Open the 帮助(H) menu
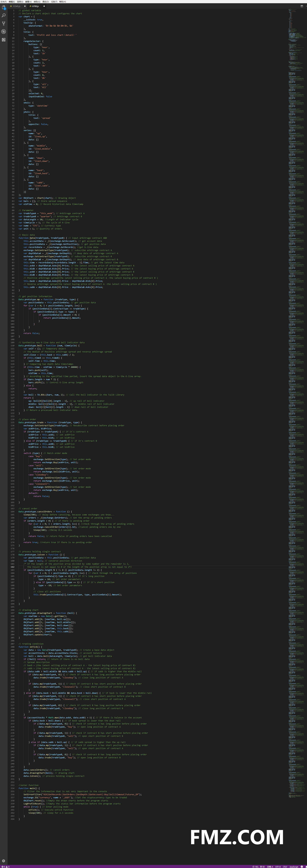This screenshot has width=307, height=868. tap(63, 2)
